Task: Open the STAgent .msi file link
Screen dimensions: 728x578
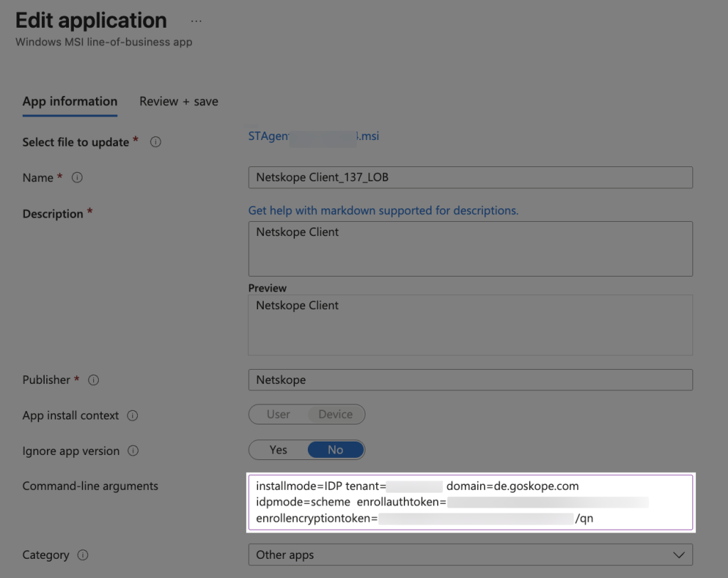Action: click(x=314, y=136)
